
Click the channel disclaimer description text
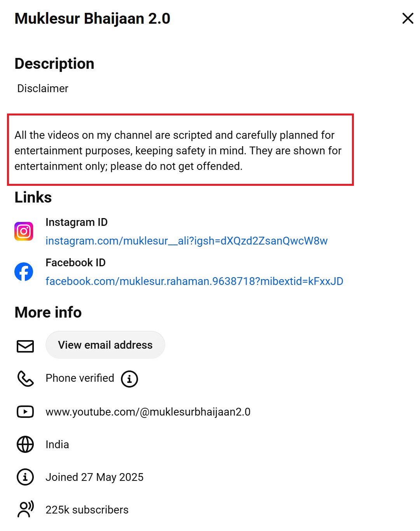[x=178, y=151]
